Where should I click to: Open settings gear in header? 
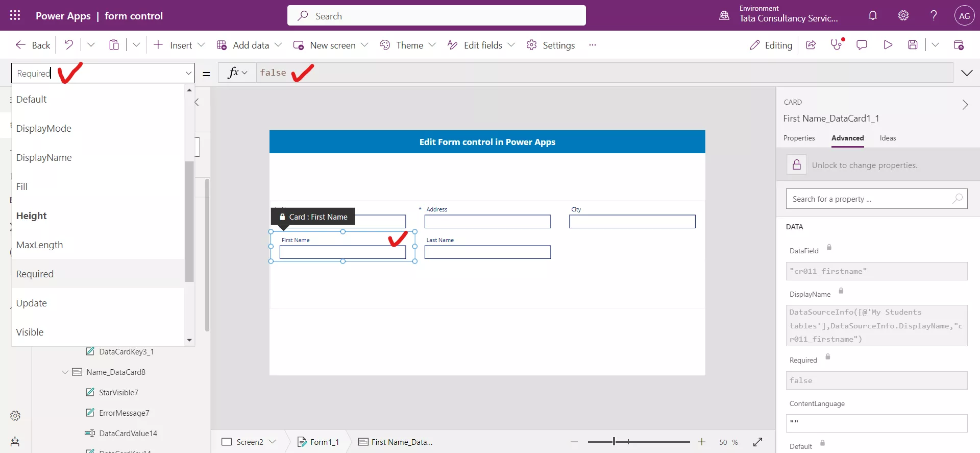pos(903,15)
